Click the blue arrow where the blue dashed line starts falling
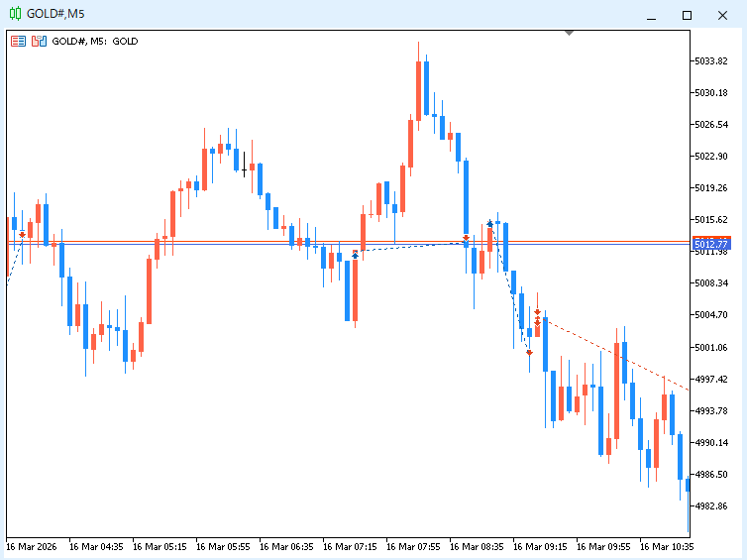Viewport: 747px width, 560px height. pyautogui.click(x=489, y=224)
